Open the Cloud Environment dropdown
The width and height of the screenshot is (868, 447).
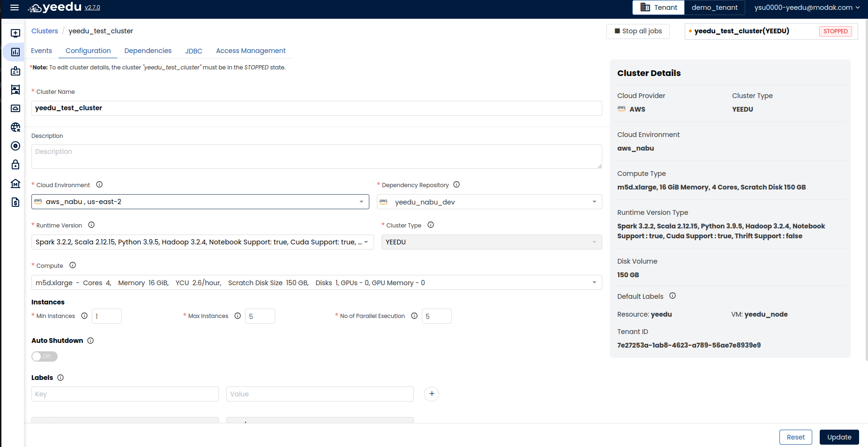tap(200, 202)
